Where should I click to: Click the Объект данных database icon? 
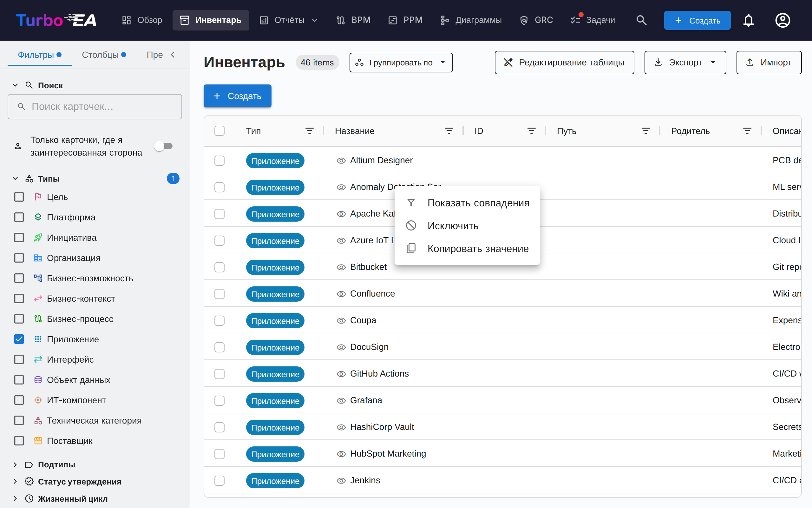(38, 380)
